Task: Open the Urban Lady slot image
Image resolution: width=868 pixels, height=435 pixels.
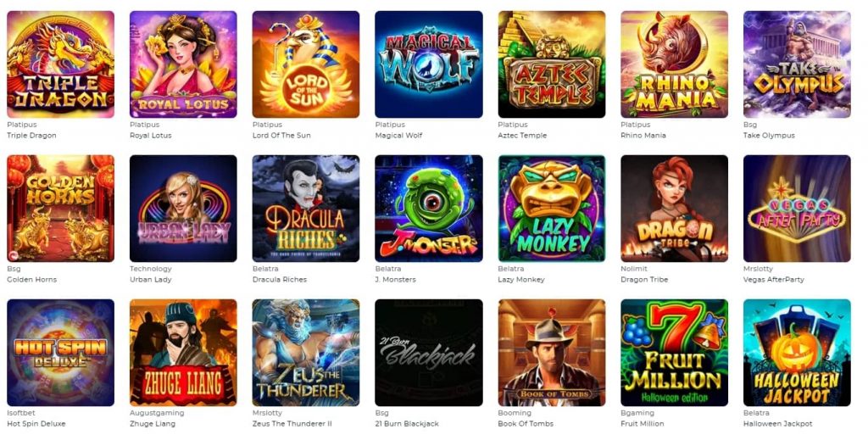Action: pyautogui.click(x=183, y=208)
